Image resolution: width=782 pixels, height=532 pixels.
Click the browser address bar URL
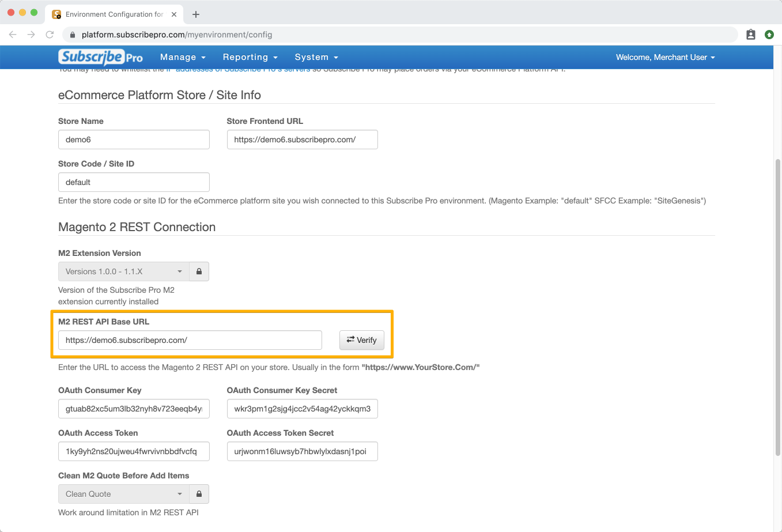pos(177,35)
